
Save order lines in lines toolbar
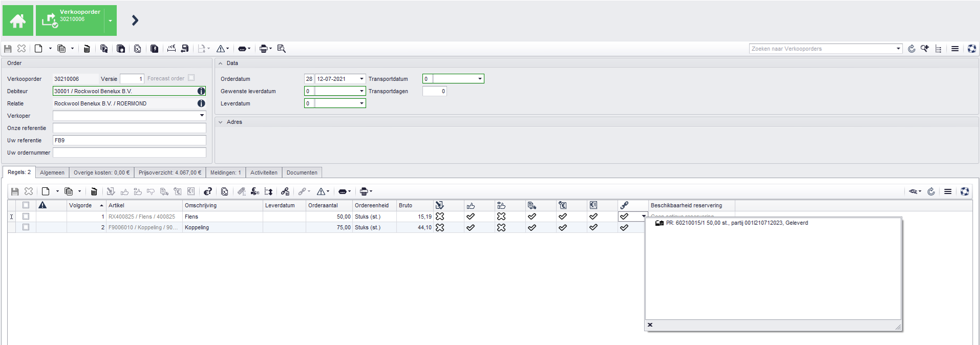(x=15, y=191)
